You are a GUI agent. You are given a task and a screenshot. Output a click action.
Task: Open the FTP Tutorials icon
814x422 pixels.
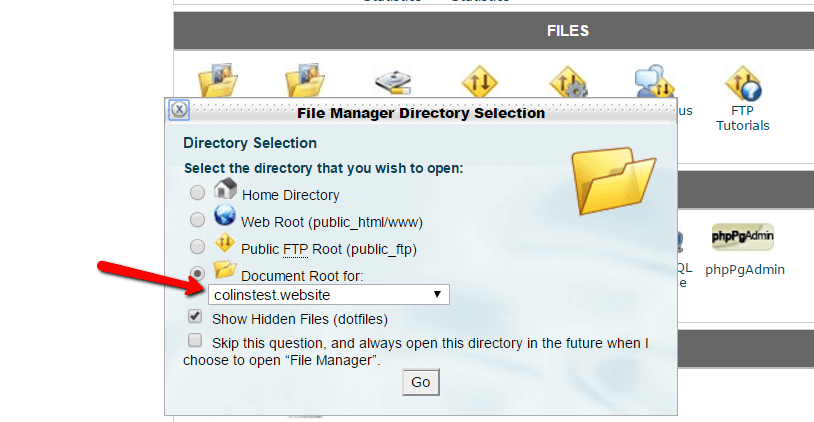(743, 83)
